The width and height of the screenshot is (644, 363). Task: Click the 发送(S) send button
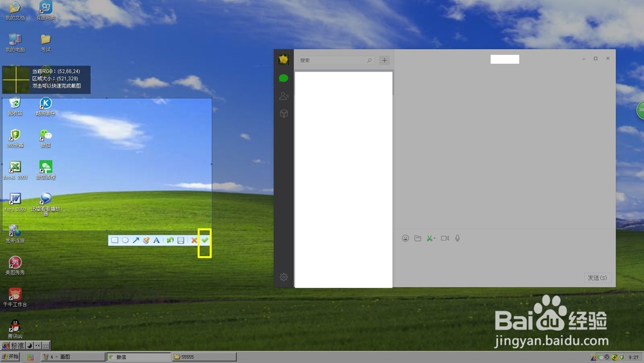[597, 278]
